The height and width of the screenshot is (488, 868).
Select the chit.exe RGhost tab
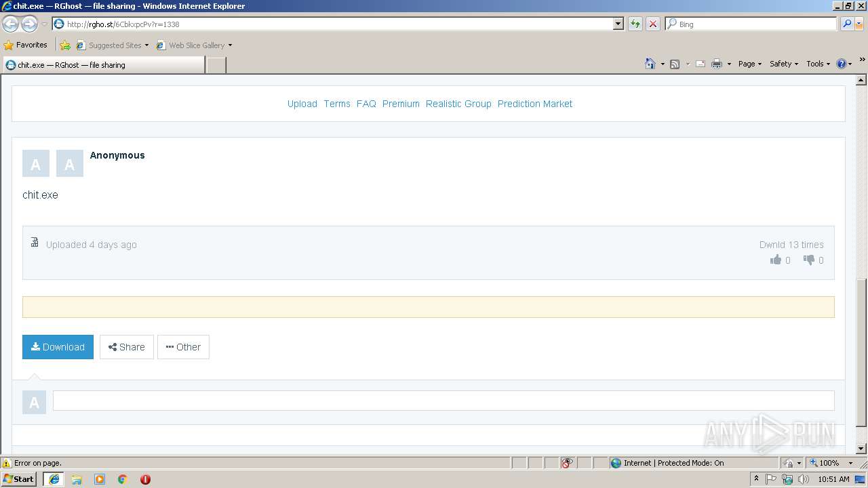(103, 65)
